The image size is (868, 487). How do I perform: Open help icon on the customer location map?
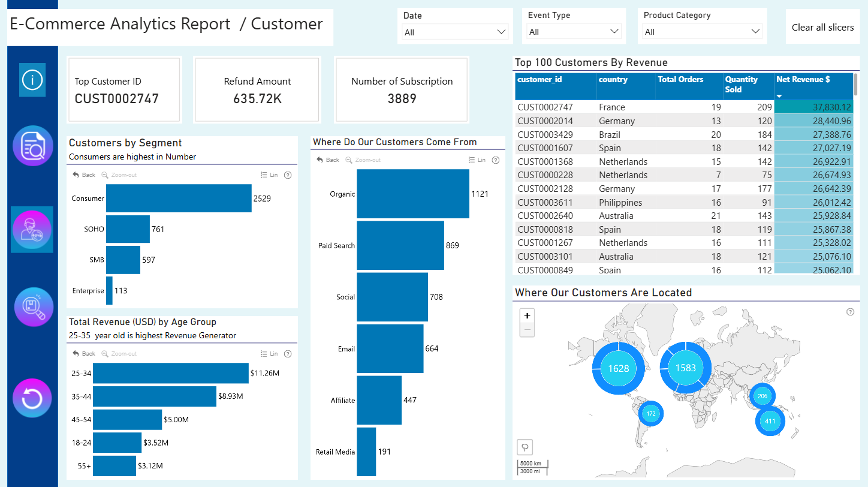(850, 312)
